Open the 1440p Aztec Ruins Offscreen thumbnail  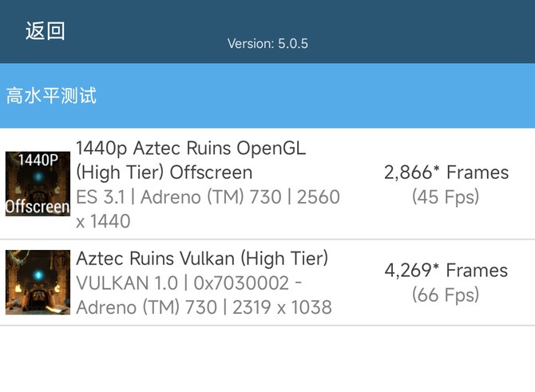tap(38, 184)
